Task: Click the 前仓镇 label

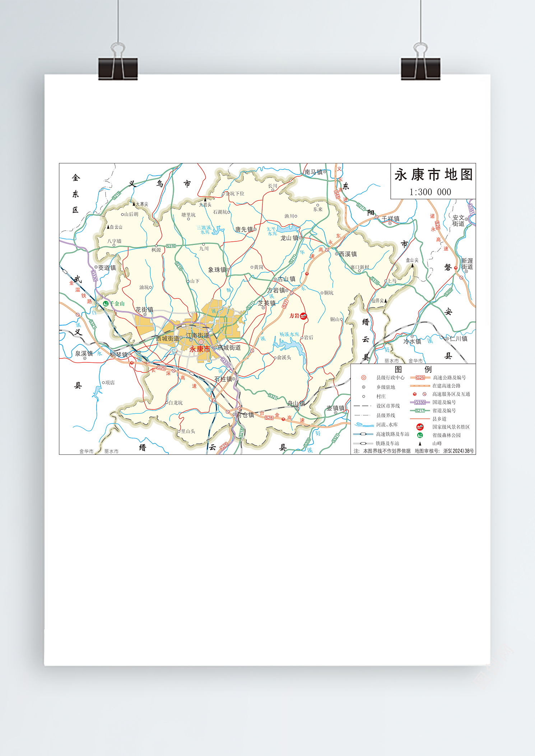Action: [245, 415]
